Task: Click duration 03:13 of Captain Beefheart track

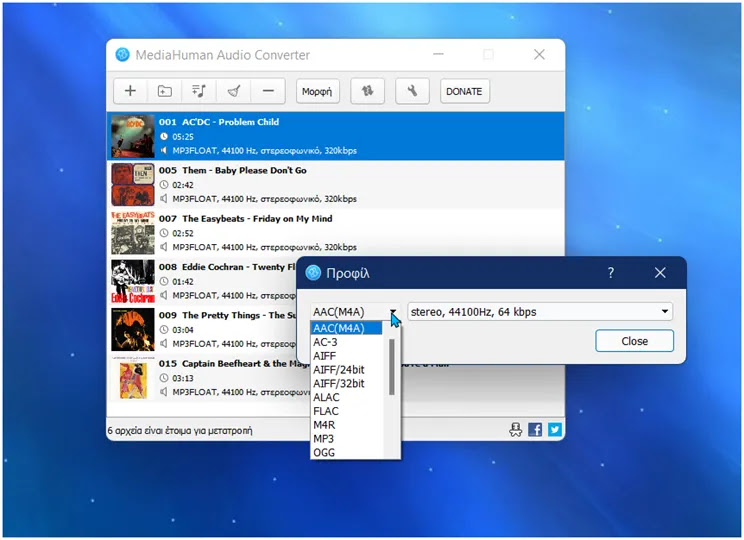Action: (183, 378)
